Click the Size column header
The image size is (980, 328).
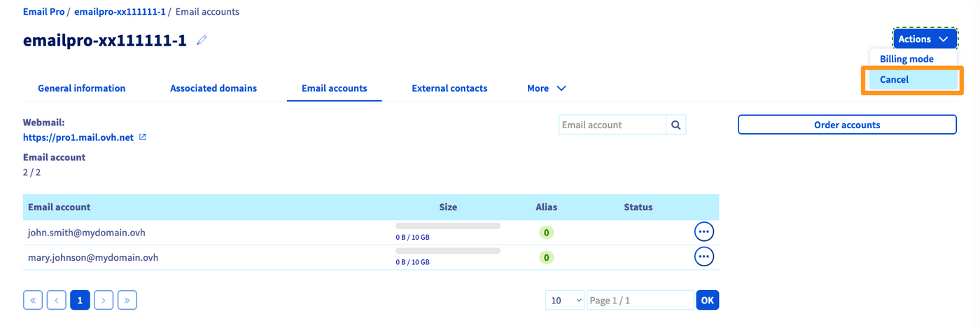pos(448,207)
